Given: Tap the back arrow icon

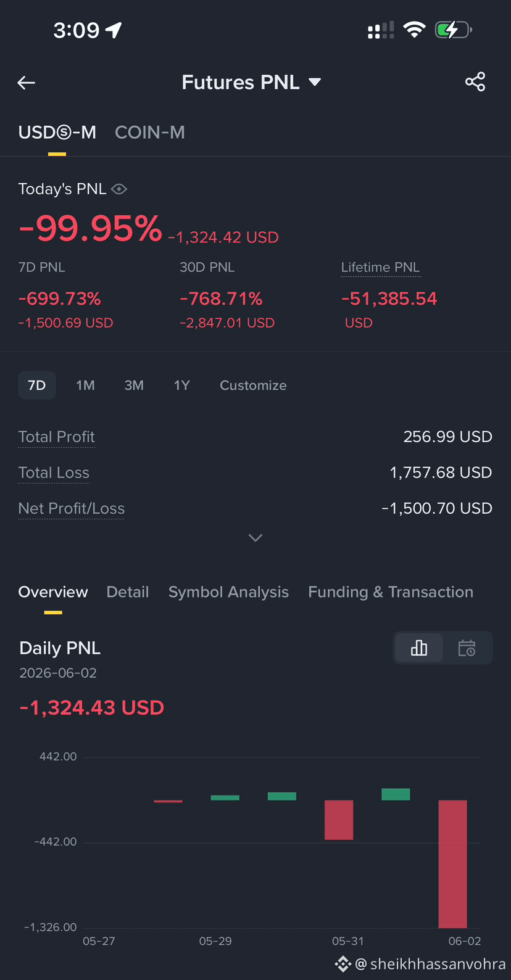Looking at the screenshot, I should click(26, 82).
